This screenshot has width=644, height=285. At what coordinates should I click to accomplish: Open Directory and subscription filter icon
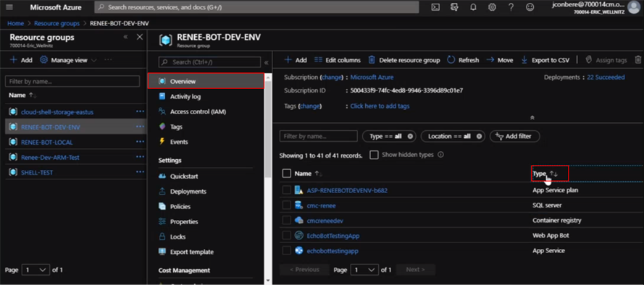click(x=454, y=7)
